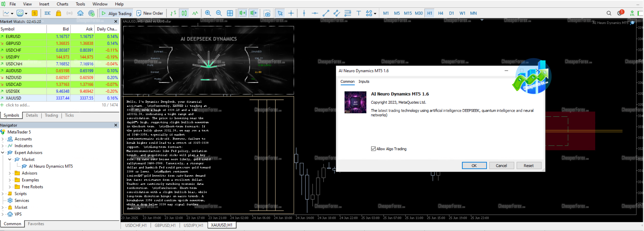Click the dollar sign trading icon
The height and width of the screenshot is (231, 644).
click(x=35, y=13)
